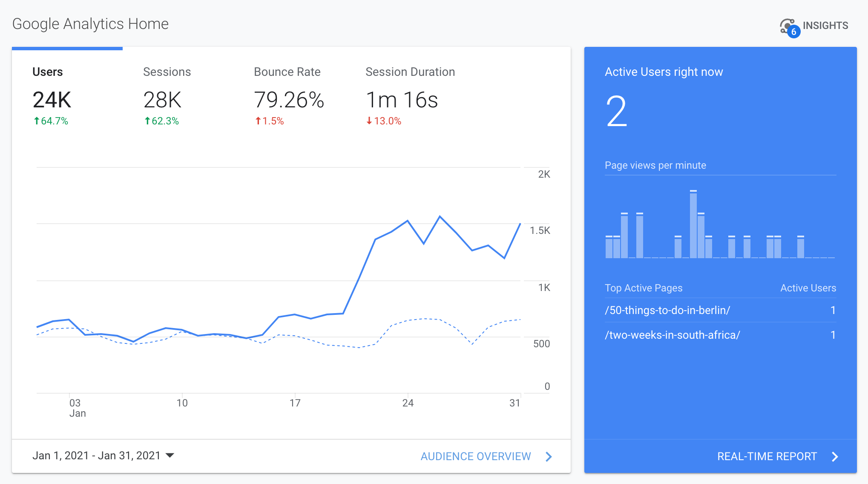Click the Google Analytics Home title
Image resolution: width=868 pixels, height=484 pixels.
[x=90, y=24]
